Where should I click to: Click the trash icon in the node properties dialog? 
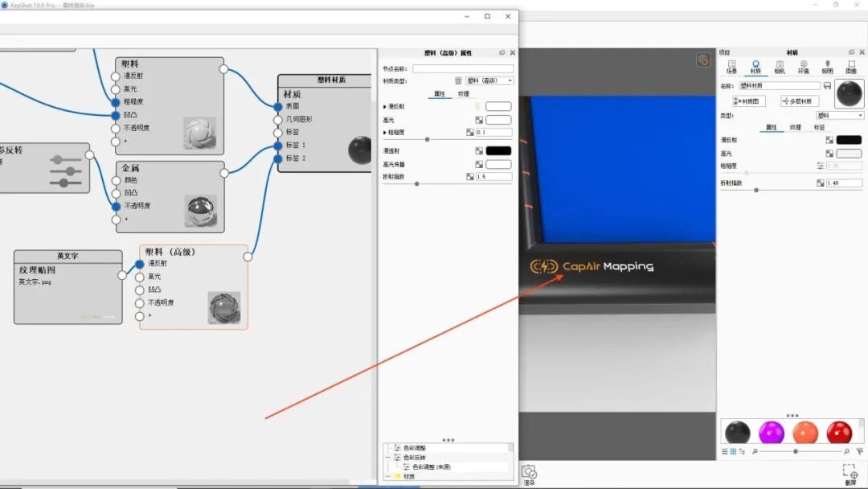(460, 80)
